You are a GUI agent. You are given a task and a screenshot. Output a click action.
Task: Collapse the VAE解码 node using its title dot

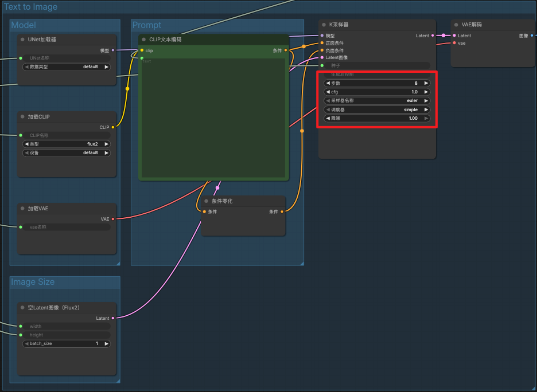tap(456, 25)
